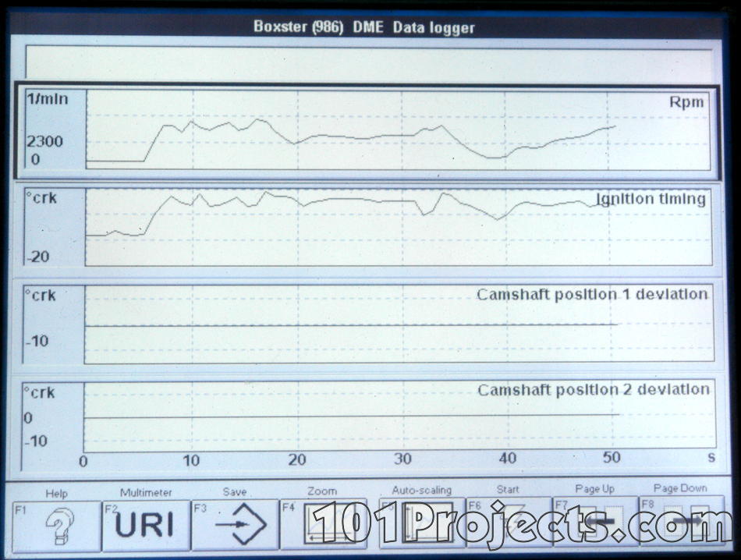741x560 pixels.
Task: Click the 's' seconds unit label
Action: [x=711, y=457]
